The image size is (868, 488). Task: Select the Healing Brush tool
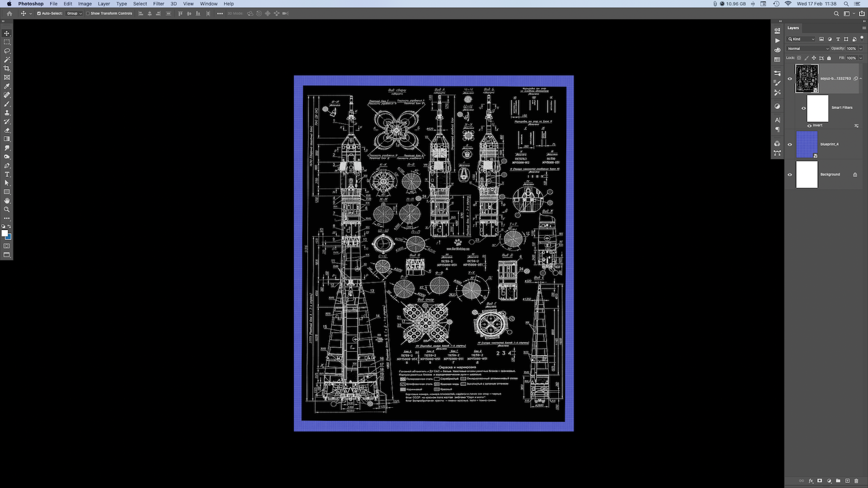pos(7,95)
